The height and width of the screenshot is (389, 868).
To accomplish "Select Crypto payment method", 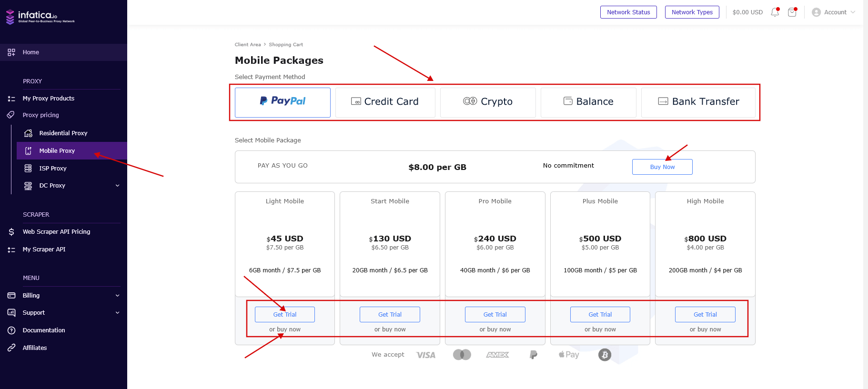I will 488,102.
